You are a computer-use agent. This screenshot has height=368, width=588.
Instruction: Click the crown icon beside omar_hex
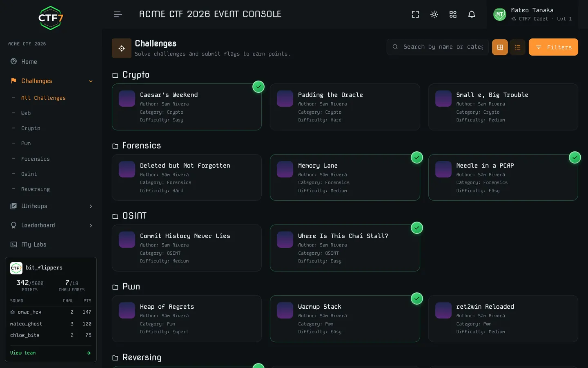(13, 312)
